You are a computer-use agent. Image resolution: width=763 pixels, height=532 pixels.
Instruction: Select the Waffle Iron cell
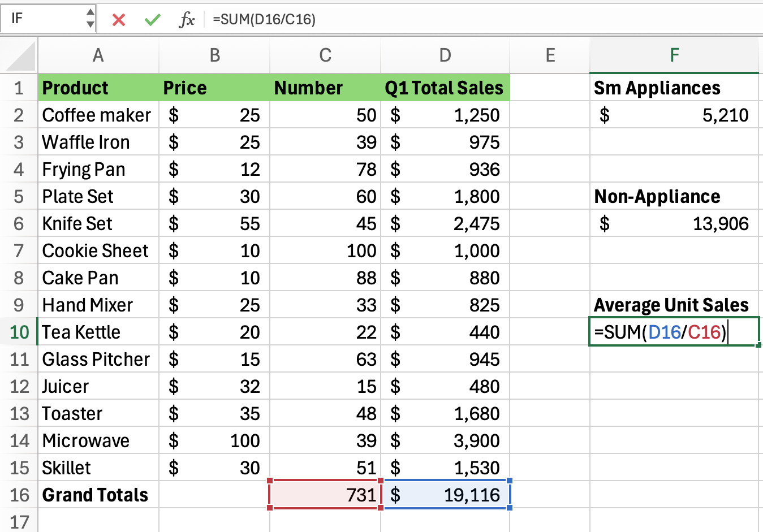98,142
